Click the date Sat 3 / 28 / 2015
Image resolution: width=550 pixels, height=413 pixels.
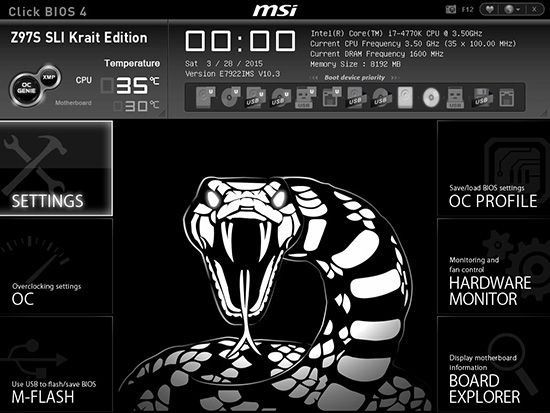point(224,64)
